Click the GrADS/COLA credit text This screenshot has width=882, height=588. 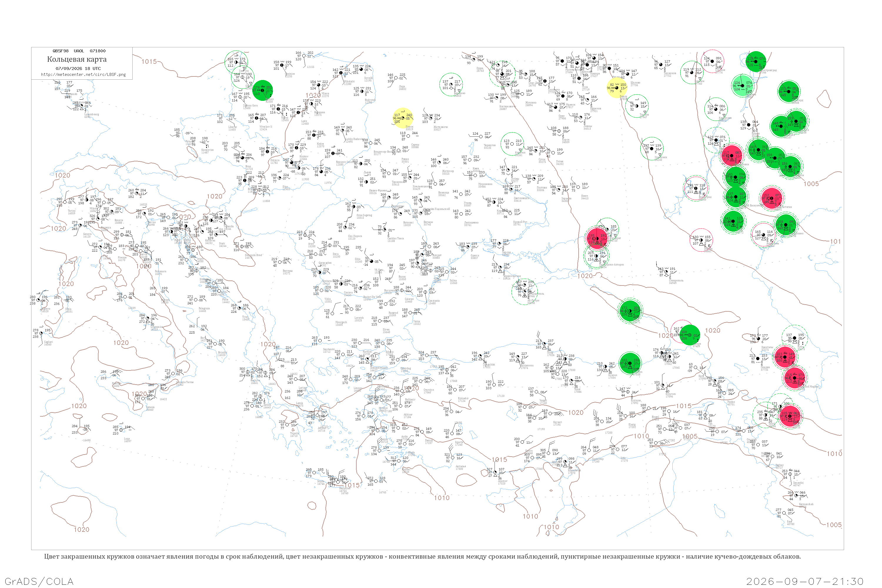point(39,581)
